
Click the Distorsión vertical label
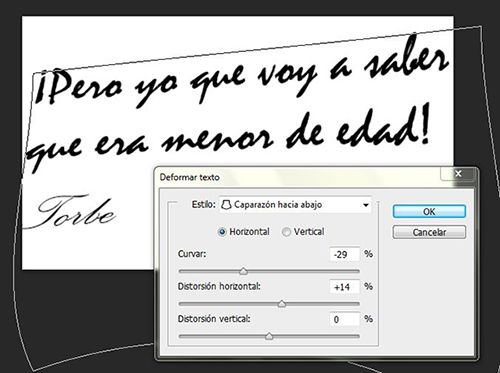[x=214, y=319]
